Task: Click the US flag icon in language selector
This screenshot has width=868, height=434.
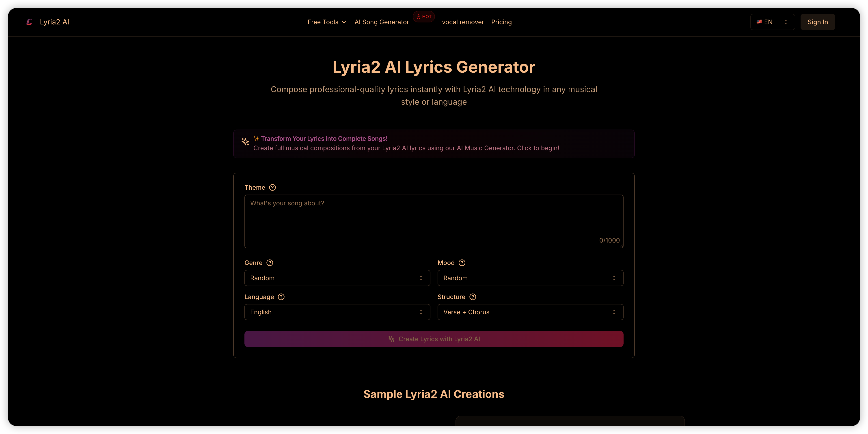Action: pyautogui.click(x=759, y=22)
